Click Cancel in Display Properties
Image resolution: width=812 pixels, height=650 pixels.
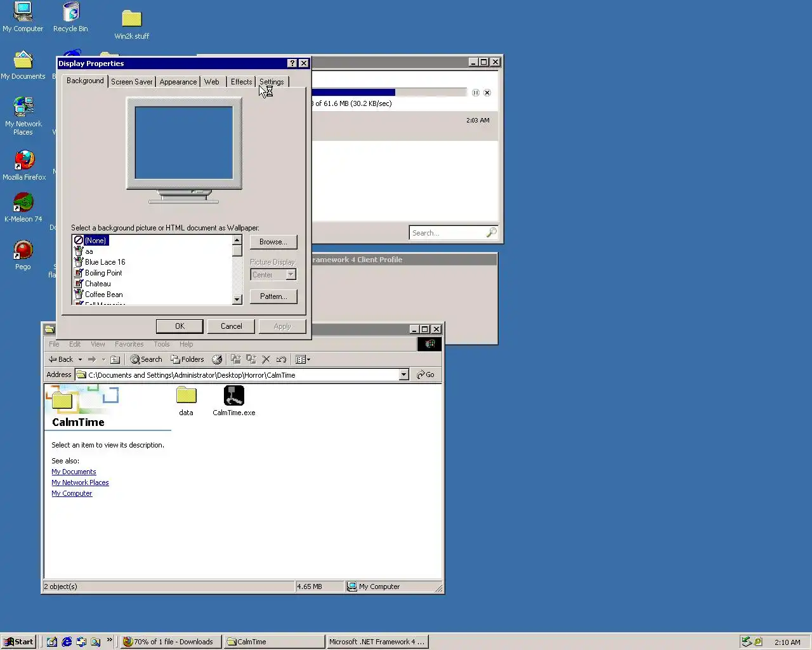tap(231, 326)
